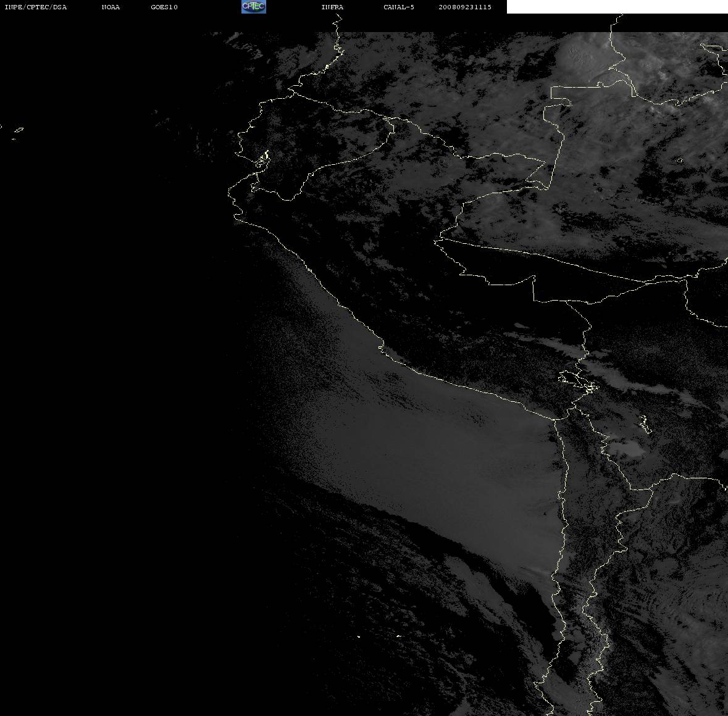
Task: Select the INPE/CPTEC/DSA header label
Action: point(36,7)
